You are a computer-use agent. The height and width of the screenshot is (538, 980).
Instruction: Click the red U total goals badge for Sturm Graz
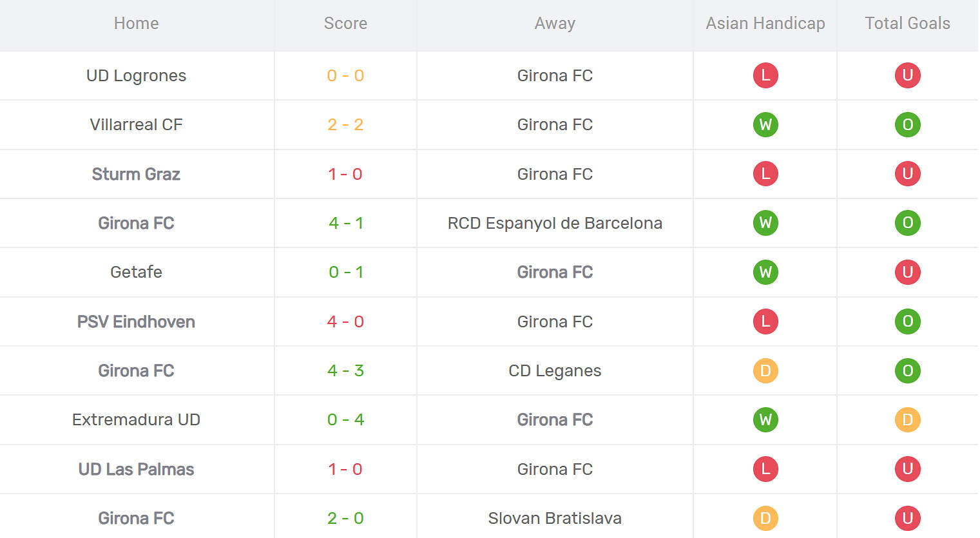[907, 174]
